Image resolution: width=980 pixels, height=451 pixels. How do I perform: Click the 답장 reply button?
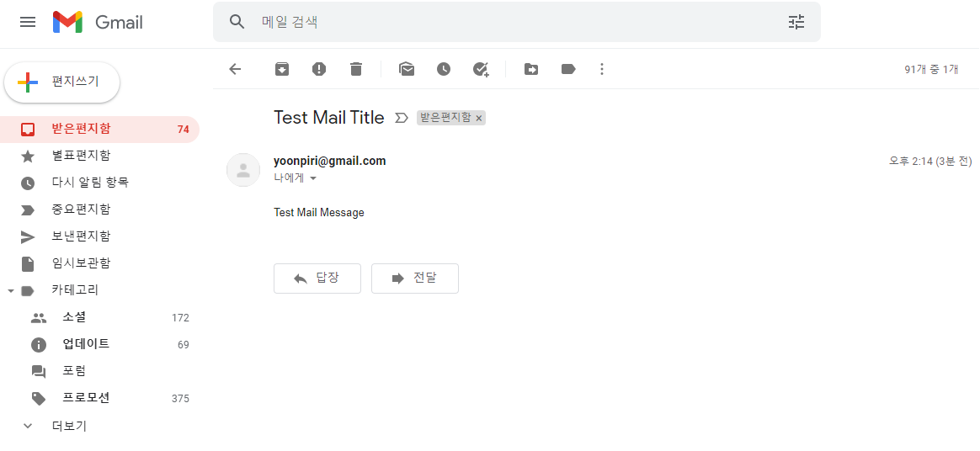tap(317, 279)
